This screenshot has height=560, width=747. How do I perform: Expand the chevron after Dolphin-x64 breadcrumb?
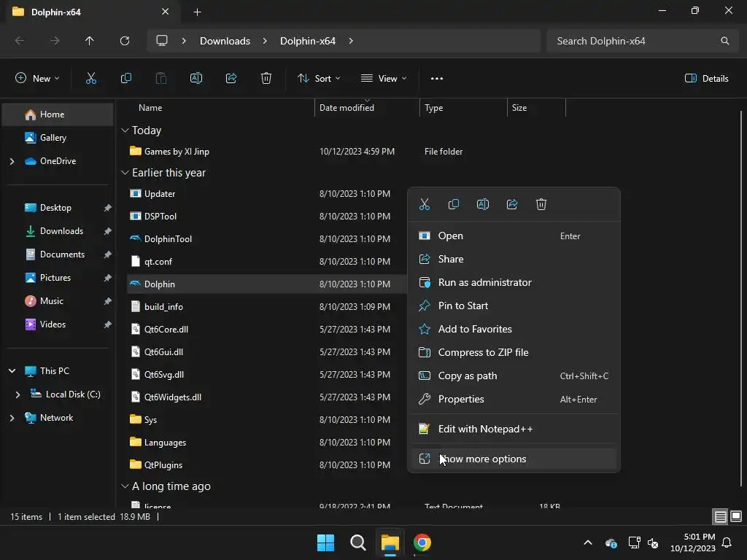tap(351, 41)
